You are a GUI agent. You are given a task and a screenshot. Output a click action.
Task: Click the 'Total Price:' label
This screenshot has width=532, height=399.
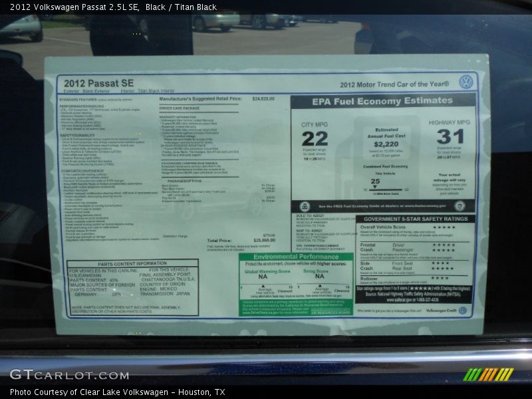coord(219,241)
